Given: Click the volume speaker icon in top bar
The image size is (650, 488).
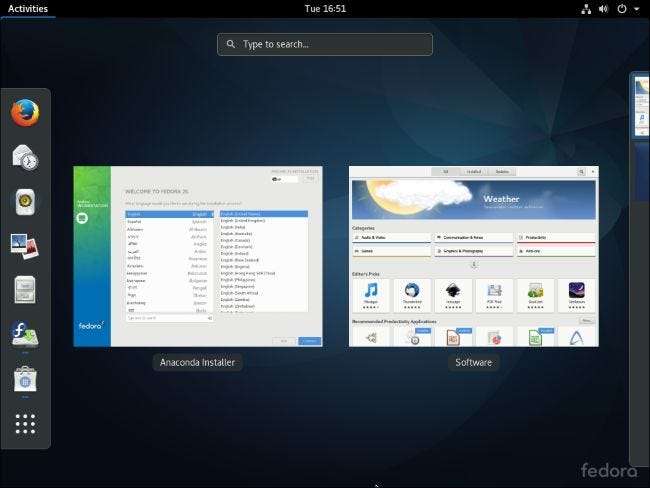Looking at the screenshot, I should coord(603,9).
